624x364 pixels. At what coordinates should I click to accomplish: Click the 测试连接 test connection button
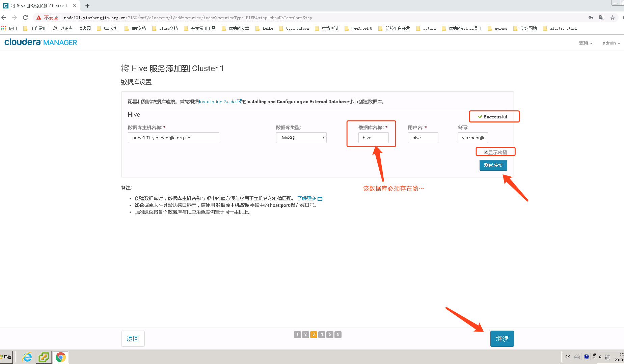click(x=493, y=165)
